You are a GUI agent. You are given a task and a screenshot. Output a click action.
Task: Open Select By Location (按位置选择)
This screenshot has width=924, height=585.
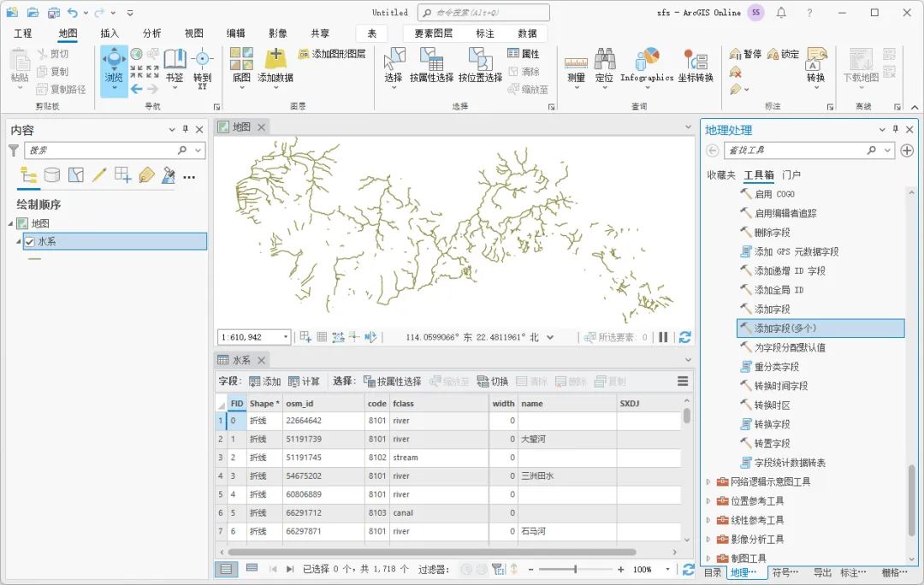click(480, 65)
